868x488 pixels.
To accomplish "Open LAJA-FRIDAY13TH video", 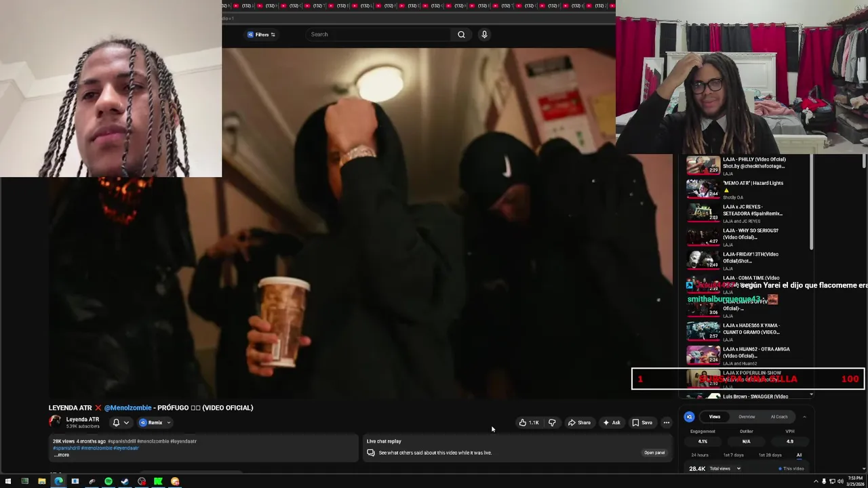I will point(751,258).
